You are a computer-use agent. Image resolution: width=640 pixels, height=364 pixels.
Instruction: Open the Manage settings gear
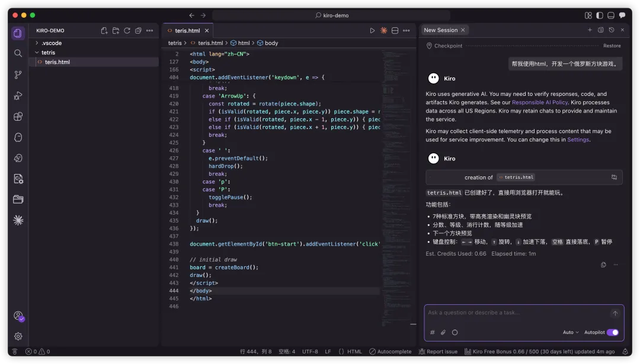(18, 336)
